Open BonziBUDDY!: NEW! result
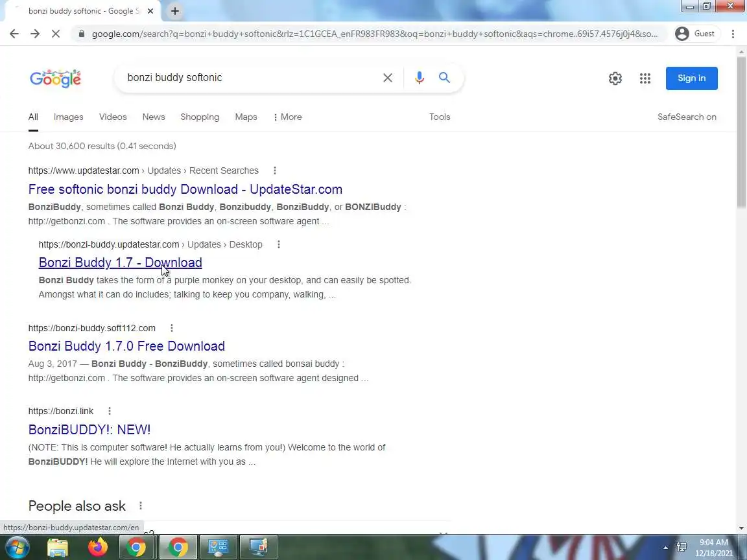This screenshot has height=560, width=747. (x=89, y=430)
